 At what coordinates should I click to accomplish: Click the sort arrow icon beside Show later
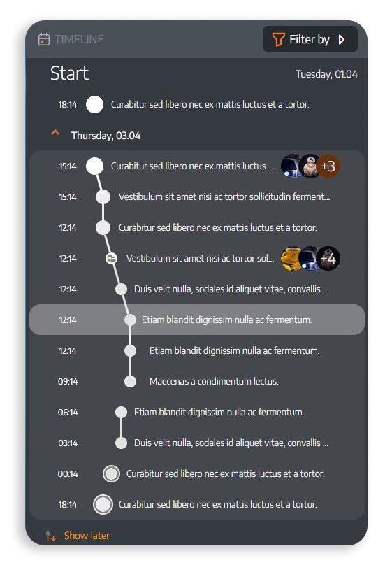(x=51, y=535)
